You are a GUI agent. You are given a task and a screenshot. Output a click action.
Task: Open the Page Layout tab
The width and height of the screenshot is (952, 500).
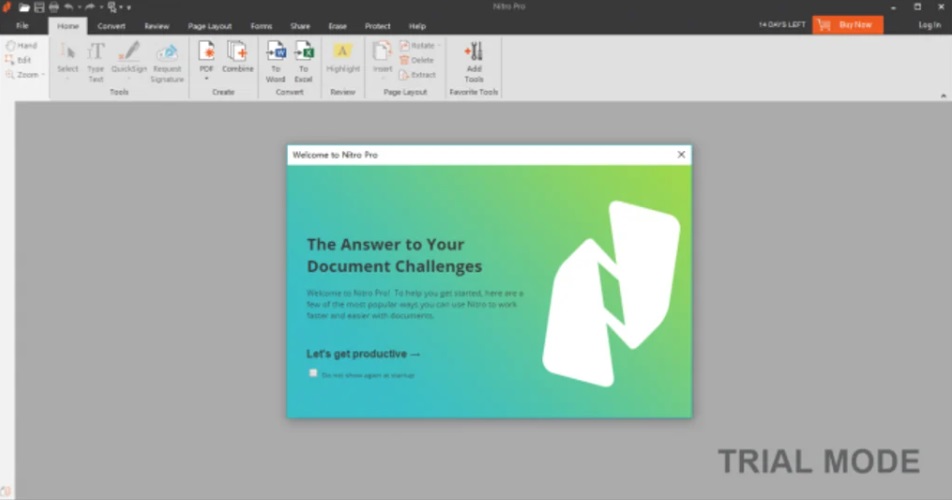pos(210,26)
